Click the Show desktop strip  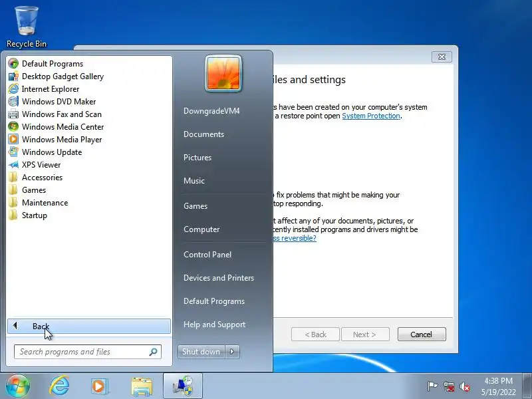point(527,386)
